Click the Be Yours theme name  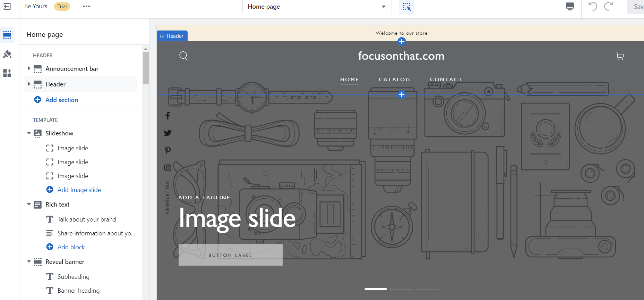coord(36,6)
